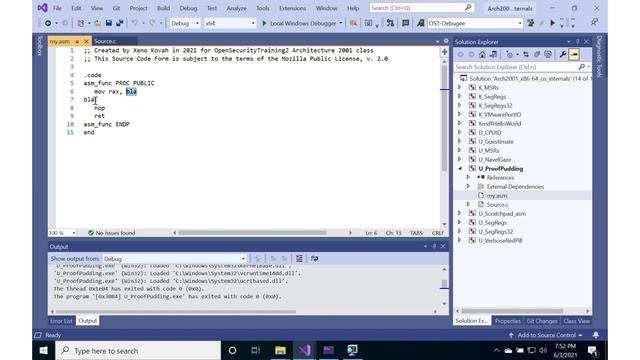This screenshot has height=360, width=640.
Task: Click the Navigate Backward toolbar button
Action: [48, 23]
